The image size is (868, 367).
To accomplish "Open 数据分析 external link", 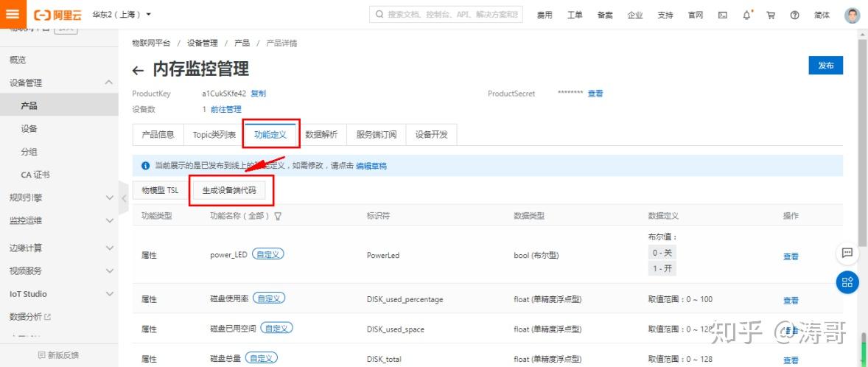I will [x=30, y=317].
